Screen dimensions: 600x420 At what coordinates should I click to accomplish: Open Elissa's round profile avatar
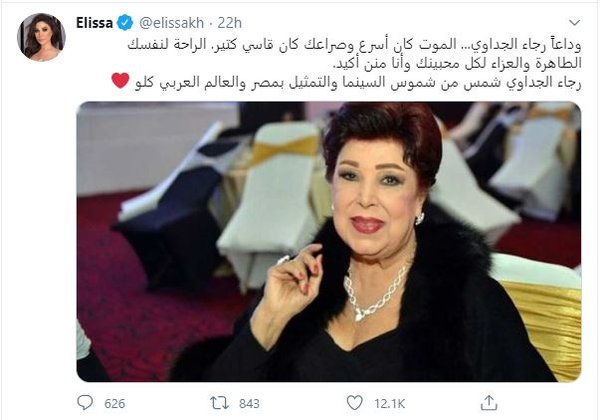click(x=41, y=37)
